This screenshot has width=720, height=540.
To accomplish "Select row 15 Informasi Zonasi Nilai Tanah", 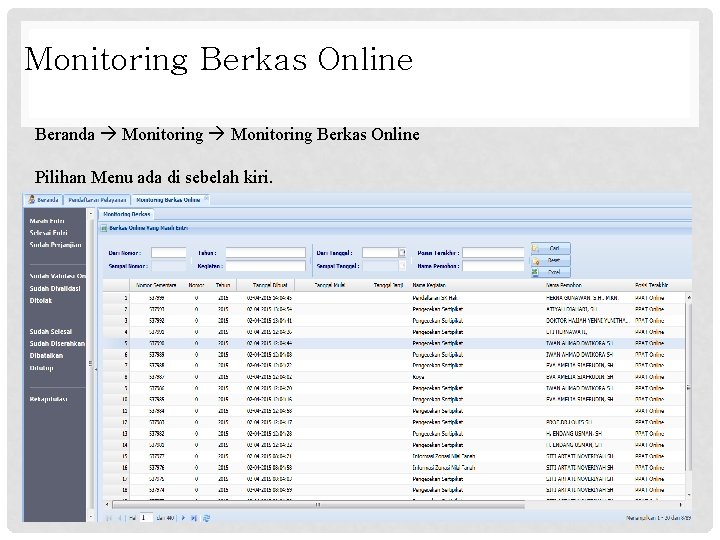I will click(394, 456).
